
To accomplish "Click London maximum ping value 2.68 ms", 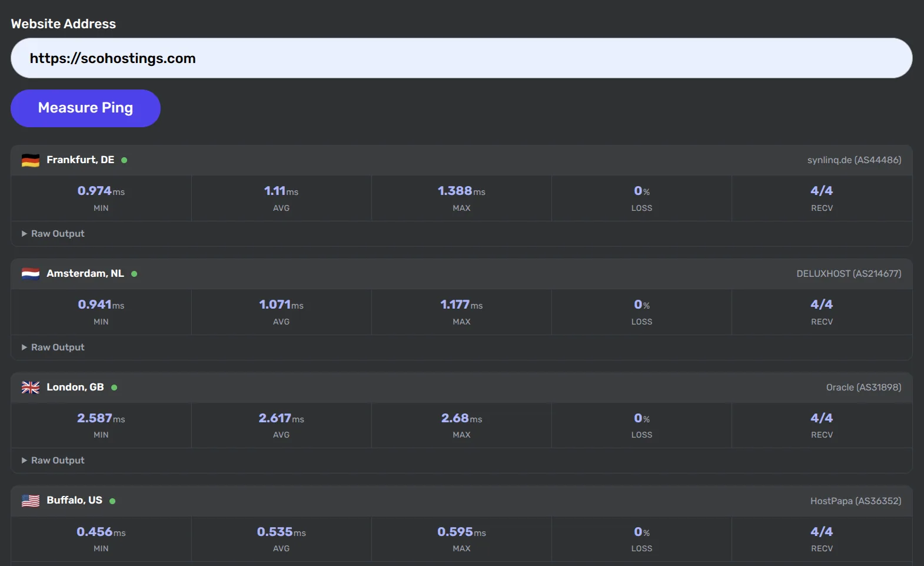I will [x=461, y=418].
